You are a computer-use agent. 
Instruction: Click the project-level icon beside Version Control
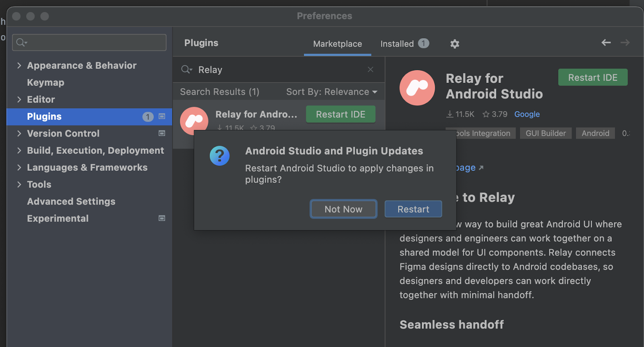162,133
